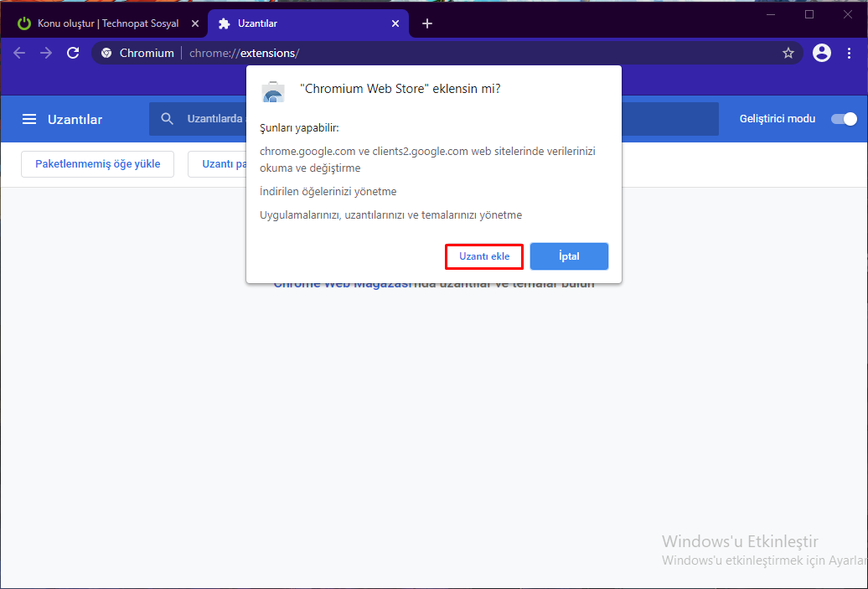Image resolution: width=868 pixels, height=589 pixels.
Task: Close the Konu oluştur tab
Action: [195, 23]
